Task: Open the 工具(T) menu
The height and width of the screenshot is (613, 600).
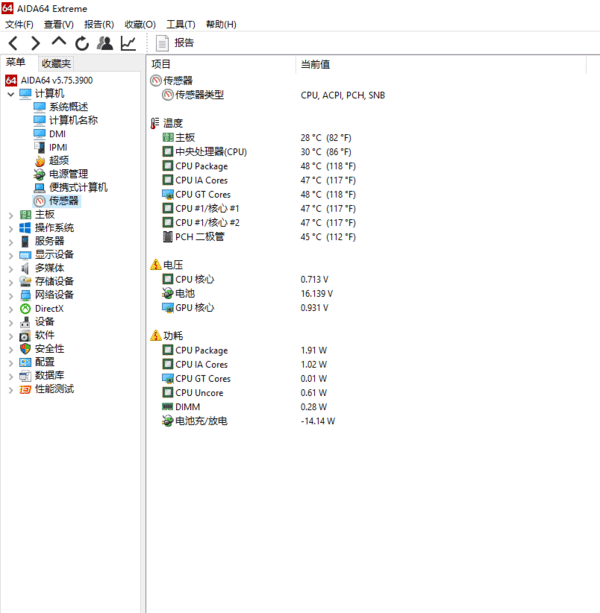Action: pos(181,24)
